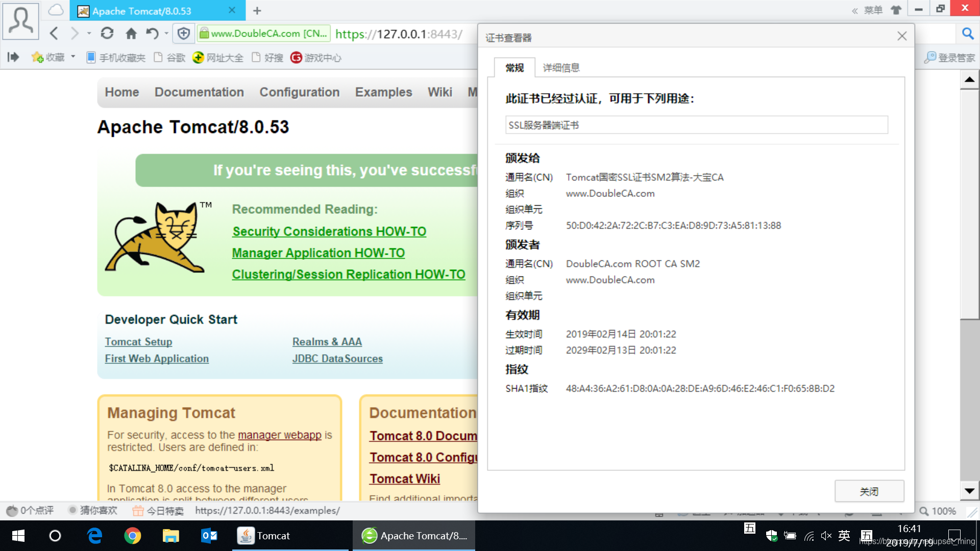This screenshot has height=551, width=980.
Task: Open Configuration in Tomcat navigation
Action: coord(300,92)
